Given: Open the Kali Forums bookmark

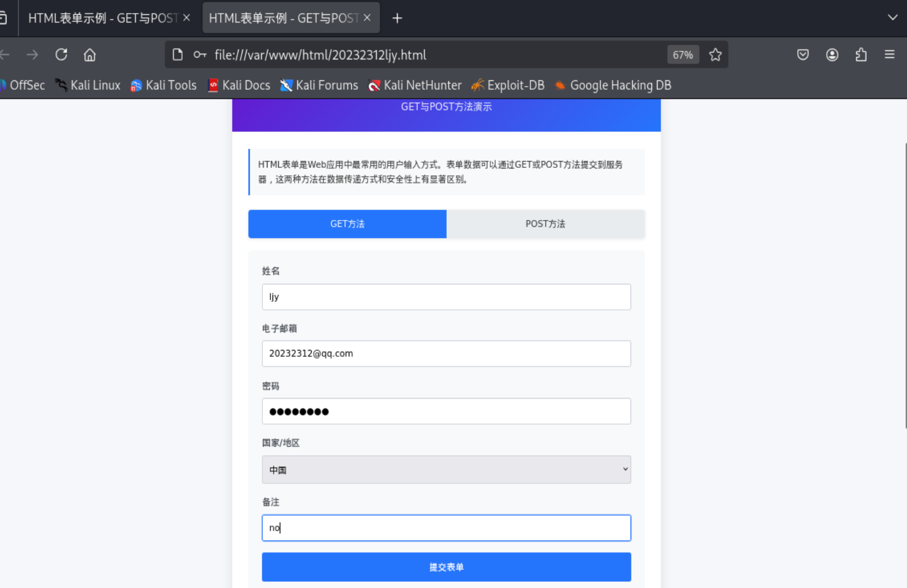Looking at the screenshot, I should pyautogui.click(x=319, y=85).
